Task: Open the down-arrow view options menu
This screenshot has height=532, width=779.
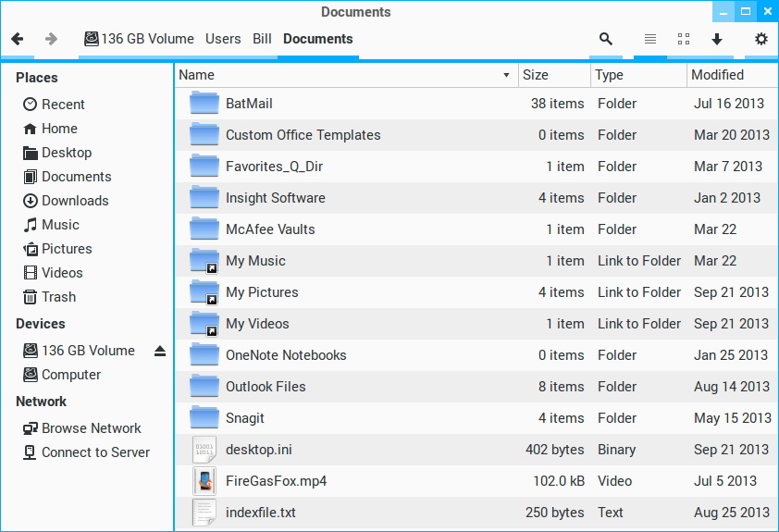Action: pyautogui.click(x=717, y=39)
